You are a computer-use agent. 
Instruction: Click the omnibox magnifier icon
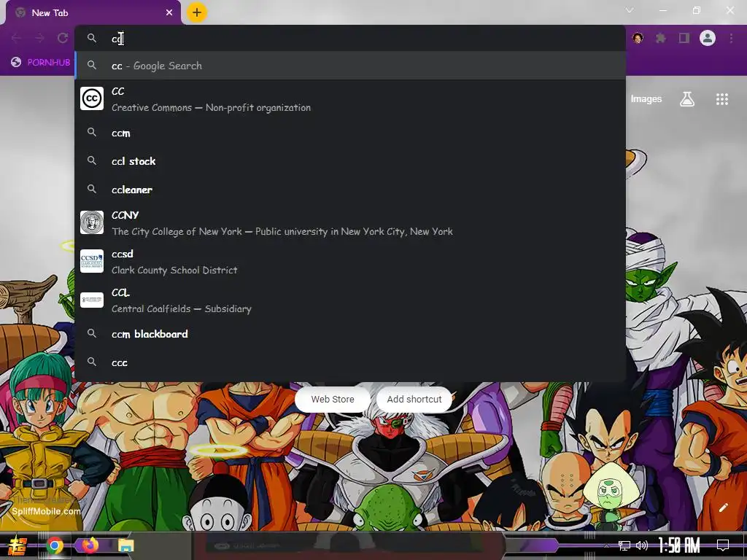click(92, 38)
